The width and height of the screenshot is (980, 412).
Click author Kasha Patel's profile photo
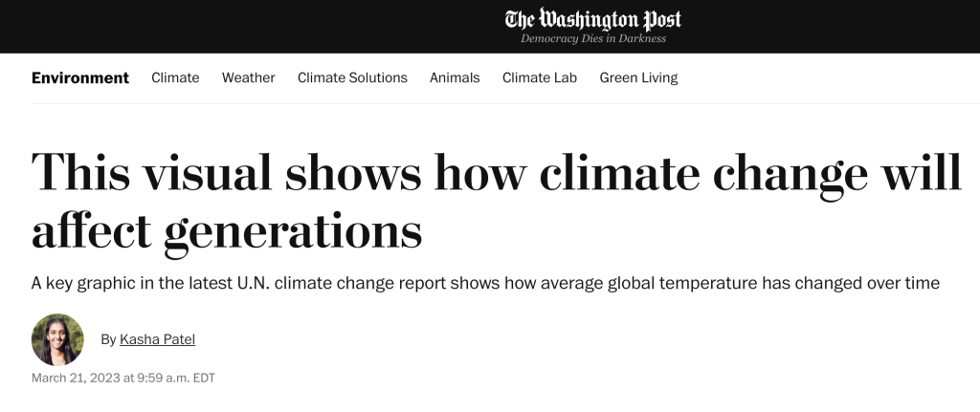tap(57, 339)
